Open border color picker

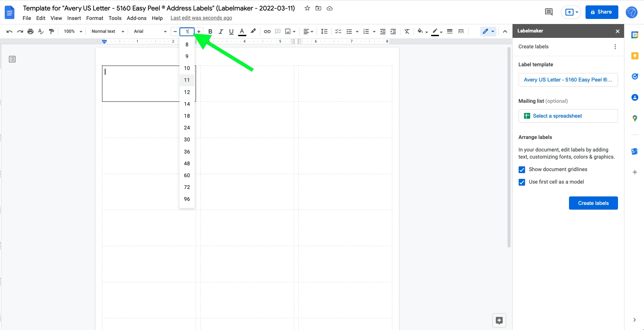point(437,31)
